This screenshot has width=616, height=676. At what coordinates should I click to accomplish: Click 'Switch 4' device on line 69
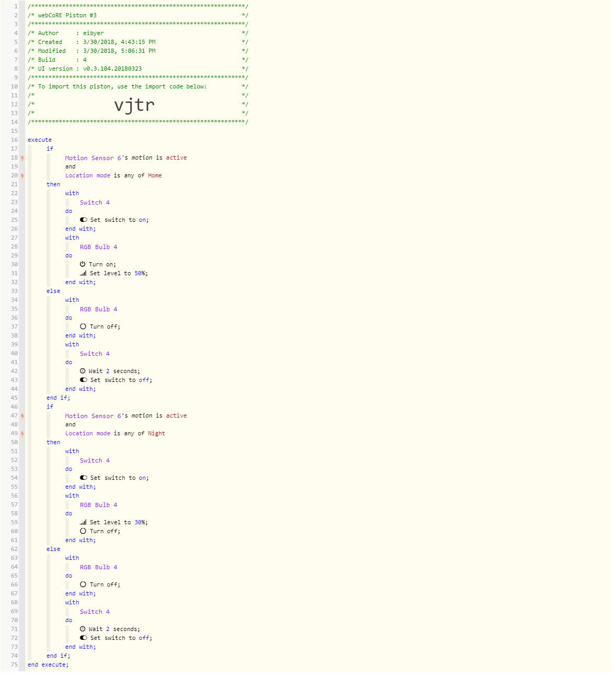click(x=95, y=612)
